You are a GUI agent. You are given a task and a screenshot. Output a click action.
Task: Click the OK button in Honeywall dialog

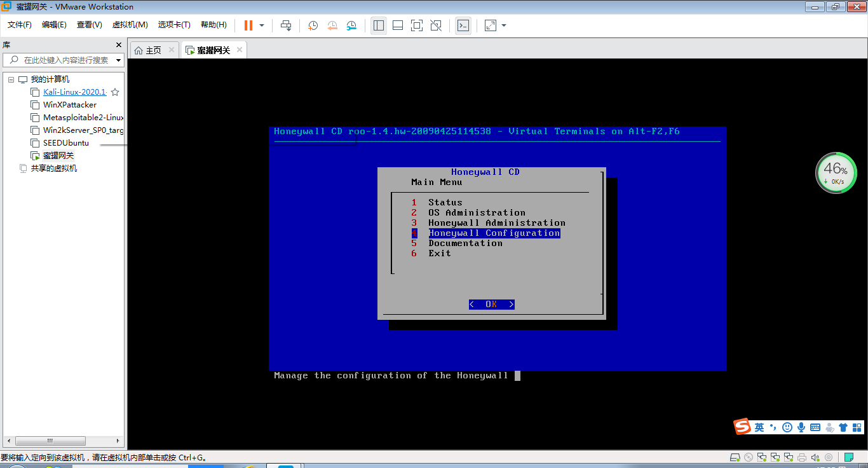pyautogui.click(x=492, y=305)
